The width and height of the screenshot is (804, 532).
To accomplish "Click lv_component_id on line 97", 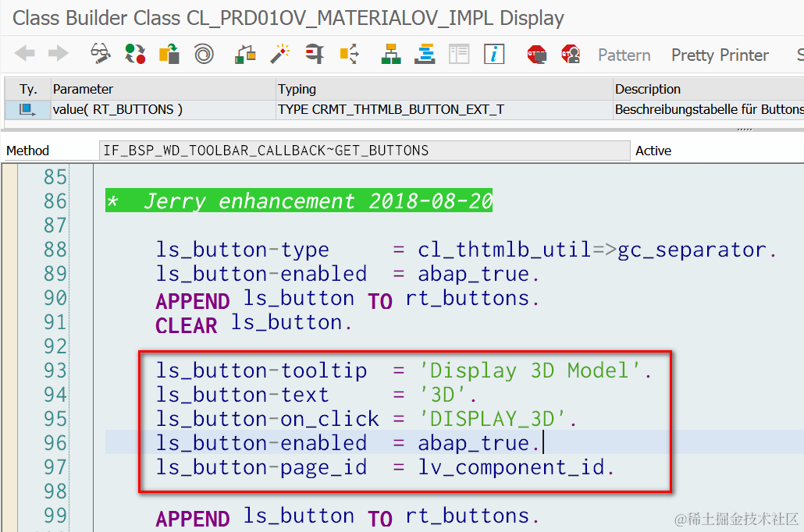I will point(511,467).
